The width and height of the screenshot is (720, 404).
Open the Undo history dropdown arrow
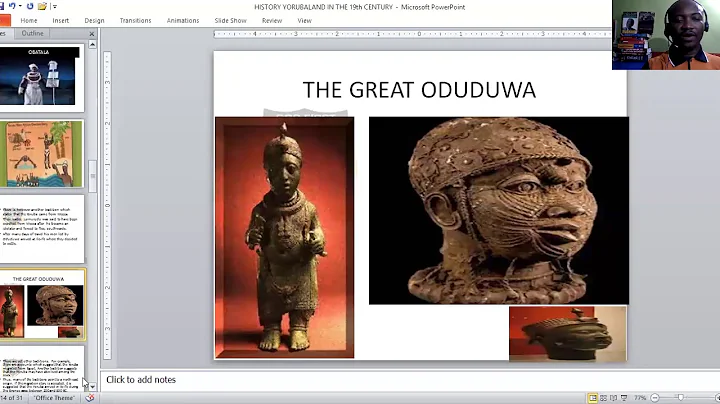(x=20, y=6)
